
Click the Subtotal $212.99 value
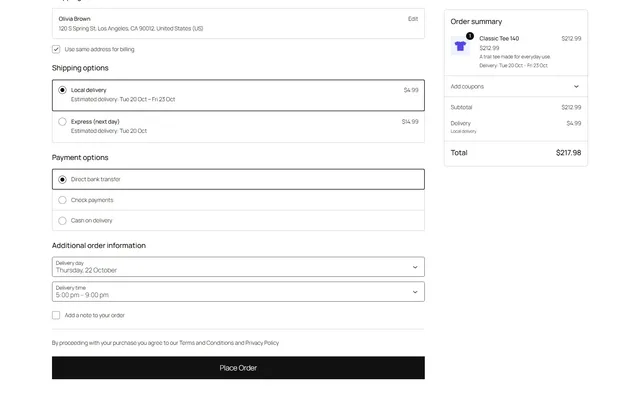pos(571,107)
